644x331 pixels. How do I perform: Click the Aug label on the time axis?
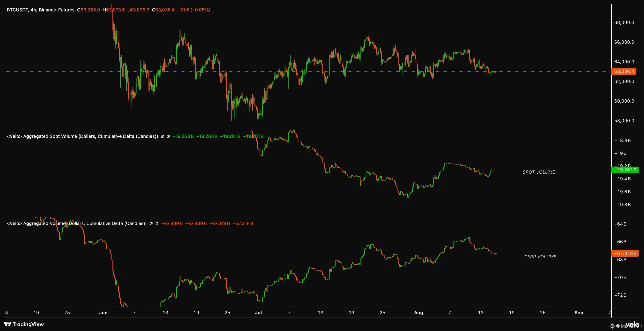418,313
